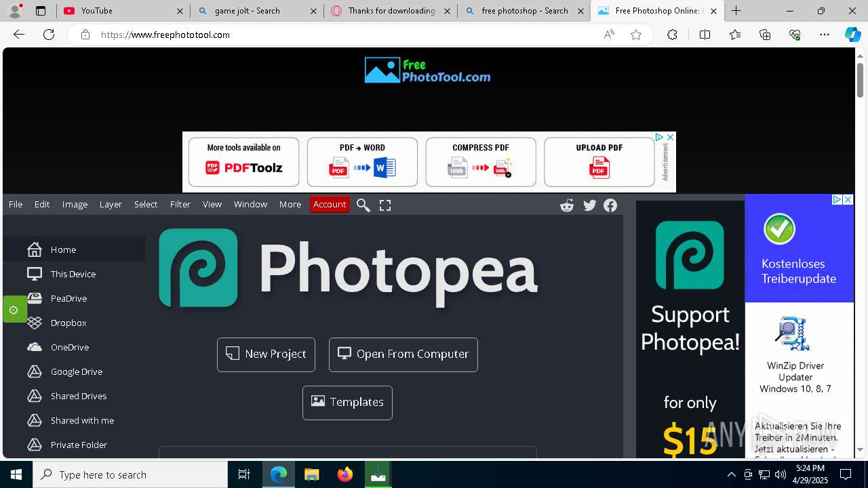The image size is (868, 488).
Task: Switch to free photoshop Search tab
Action: coord(524,11)
